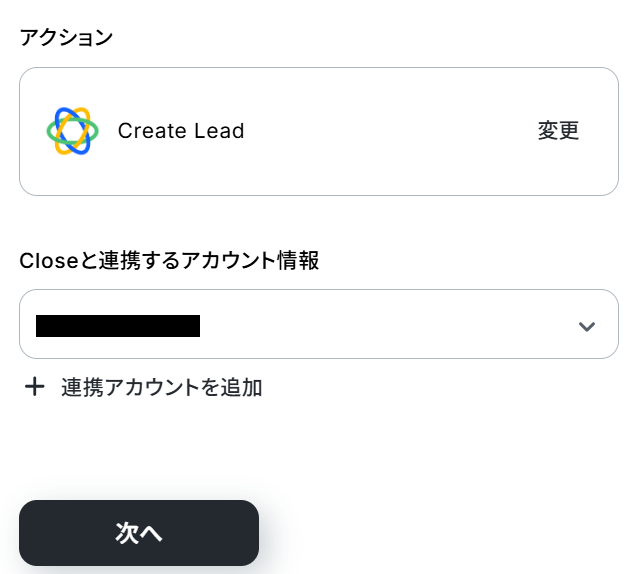Click the colorful Close logo beside Create Lead
Image resolution: width=632 pixels, height=574 pixels.
pos(72,131)
